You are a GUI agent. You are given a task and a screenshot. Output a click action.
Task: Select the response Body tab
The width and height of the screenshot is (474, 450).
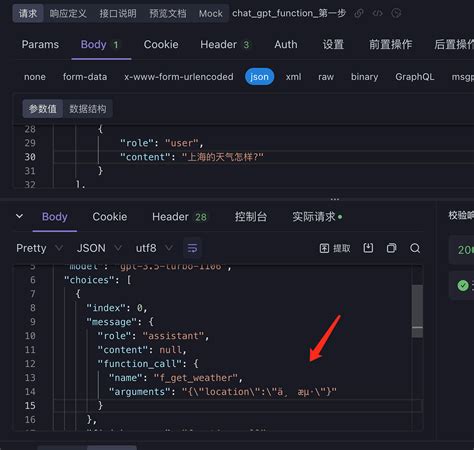click(55, 217)
